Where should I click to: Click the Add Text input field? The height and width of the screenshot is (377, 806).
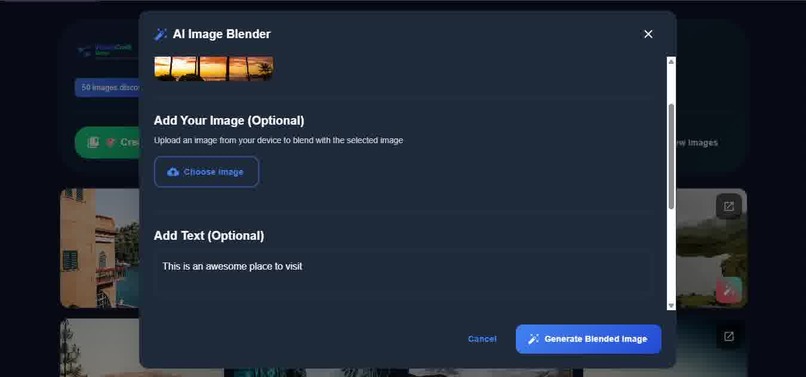pos(403,273)
